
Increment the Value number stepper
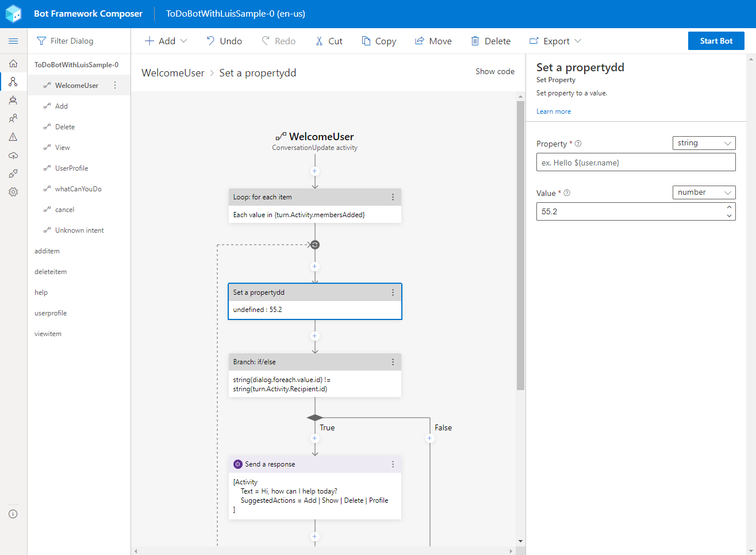(x=730, y=207)
